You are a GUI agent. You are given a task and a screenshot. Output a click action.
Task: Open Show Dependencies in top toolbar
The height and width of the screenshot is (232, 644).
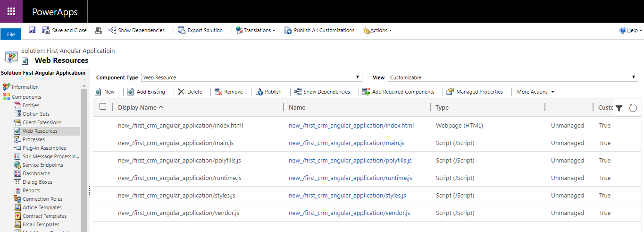pos(136,30)
